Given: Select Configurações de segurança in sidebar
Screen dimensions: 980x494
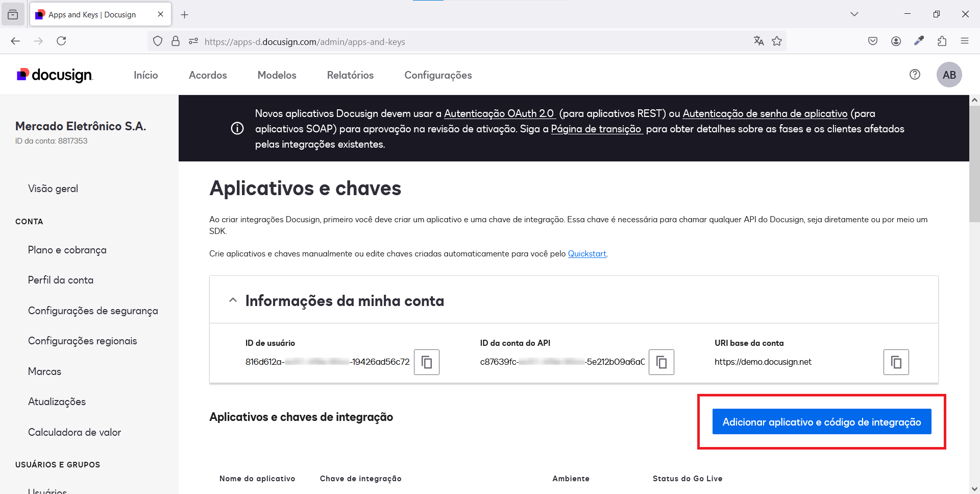Looking at the screenshot, I should pyautogui.click(x=93, y=311).
